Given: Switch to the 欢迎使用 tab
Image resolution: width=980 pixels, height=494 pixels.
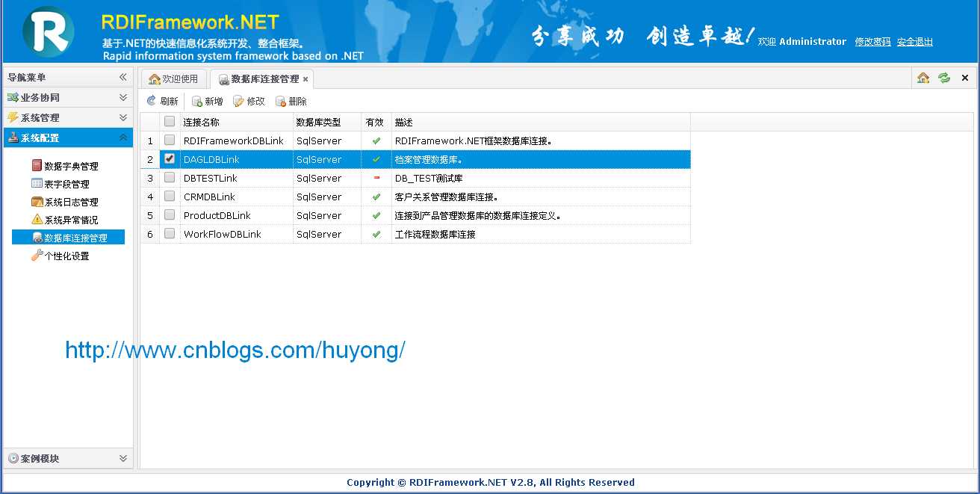Looking at the screenshot, I should 173,78.
